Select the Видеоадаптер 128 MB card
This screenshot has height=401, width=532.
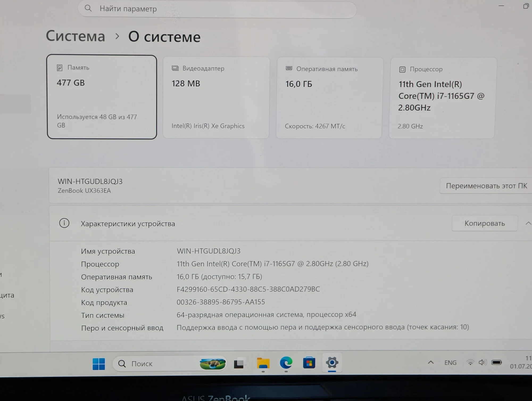pyautogui.click(x=216, y=97)
